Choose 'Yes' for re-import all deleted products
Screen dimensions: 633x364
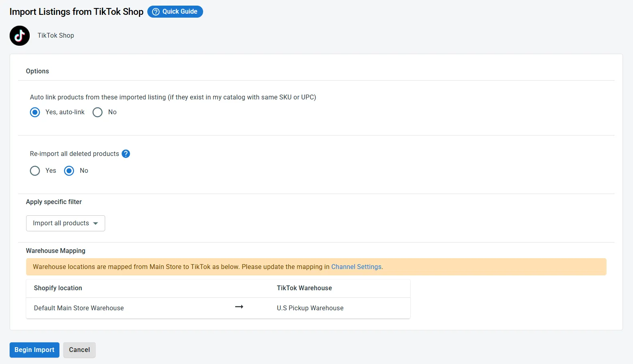pyautogui.click(x=35, y=171)
